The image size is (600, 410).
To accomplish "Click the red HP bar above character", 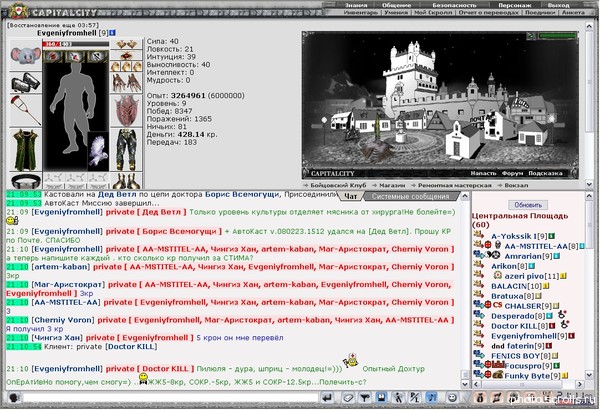I will pos(75,44).
